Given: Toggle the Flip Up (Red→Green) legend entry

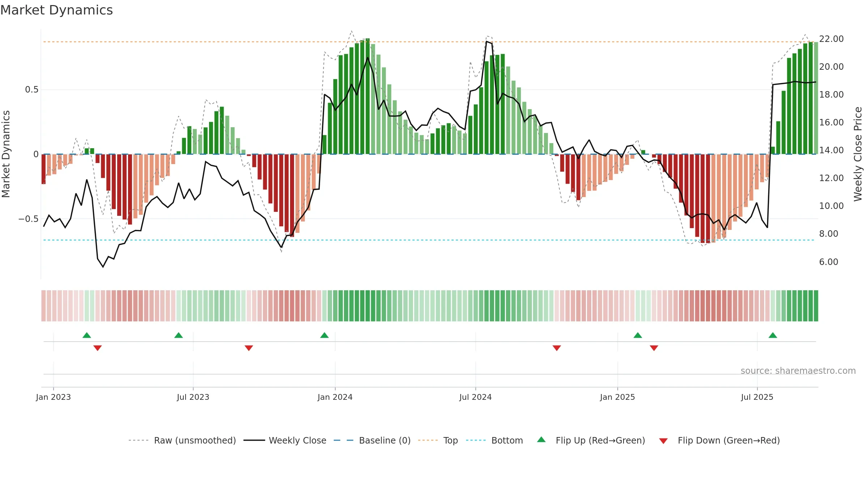Looking at the screenshot, I should (x=591, y=440).
